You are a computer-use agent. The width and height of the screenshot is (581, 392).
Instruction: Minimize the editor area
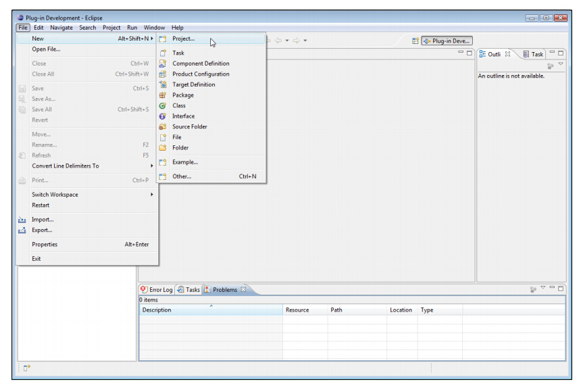coord(461,53)
